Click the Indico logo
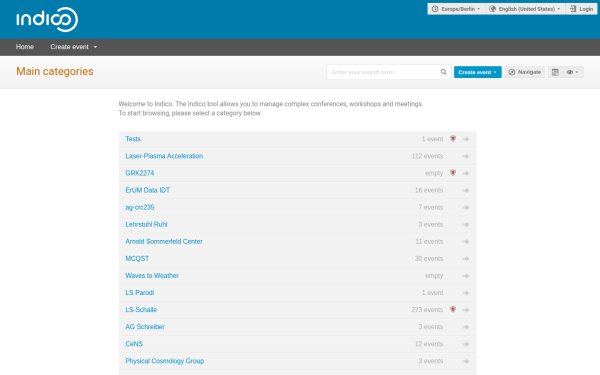This screenshot has width=600, height=375. click(47, 20)
